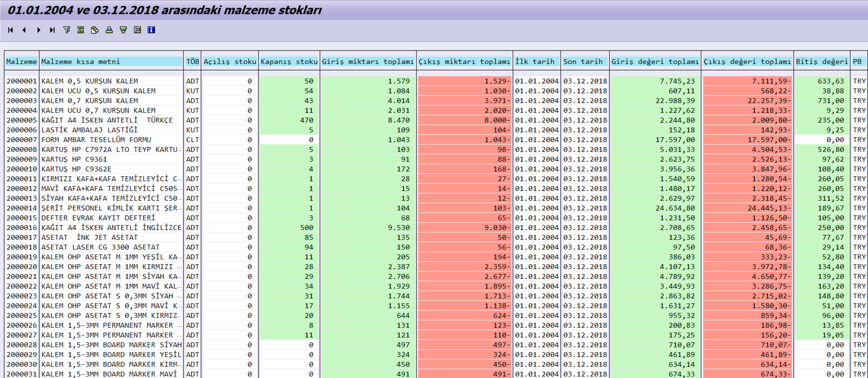Image resolution: width=868 pixels, height=378 pixels.
Task: Click material number 2000001
Action: [22, 81]
